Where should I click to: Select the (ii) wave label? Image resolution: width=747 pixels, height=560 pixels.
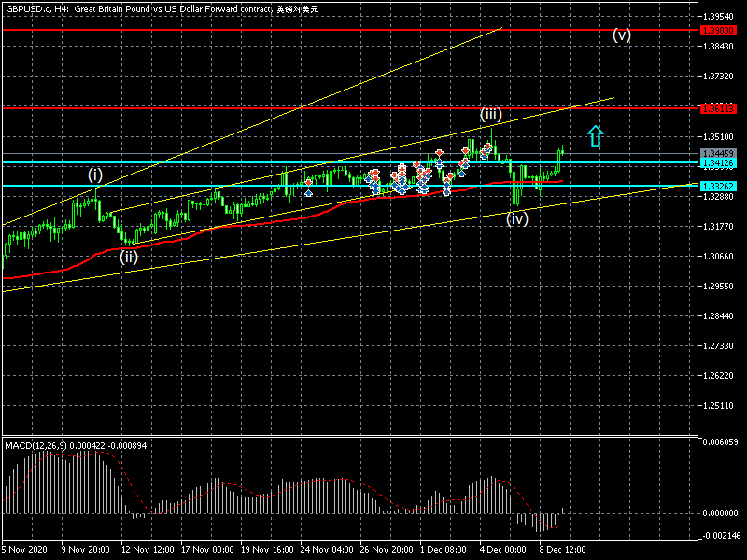point(128,257)
